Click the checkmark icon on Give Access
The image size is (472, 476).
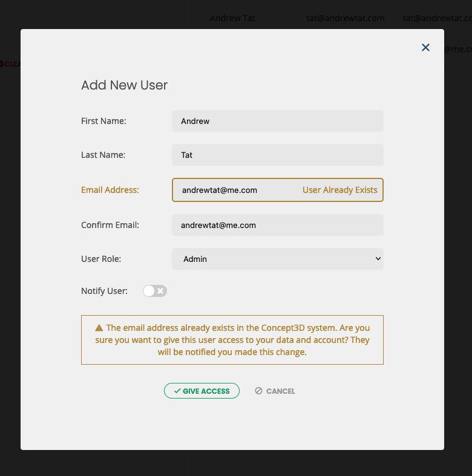[x=177, y=391]
